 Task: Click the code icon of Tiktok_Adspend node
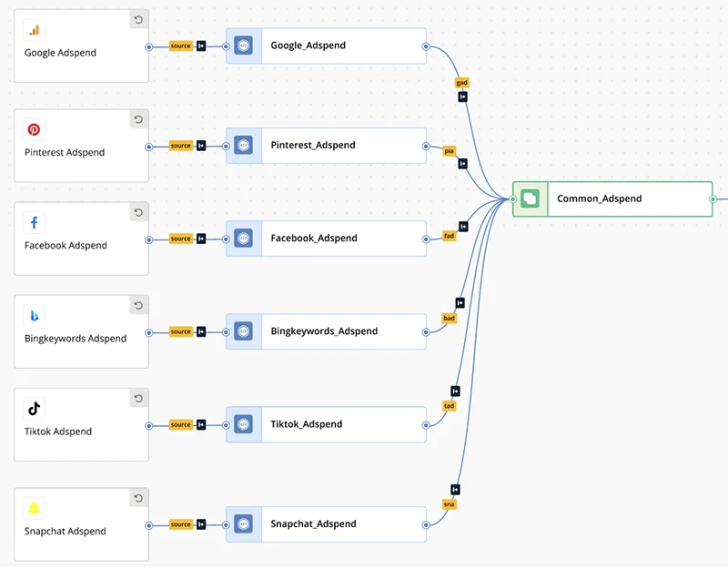tap(243, 424)
